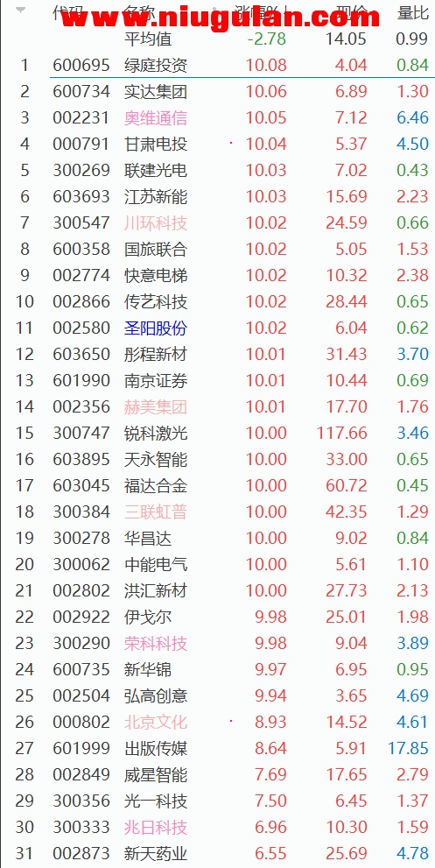Choose 南京证券 row in the list
Screen dimensions: 435x868
click(217, 380)
